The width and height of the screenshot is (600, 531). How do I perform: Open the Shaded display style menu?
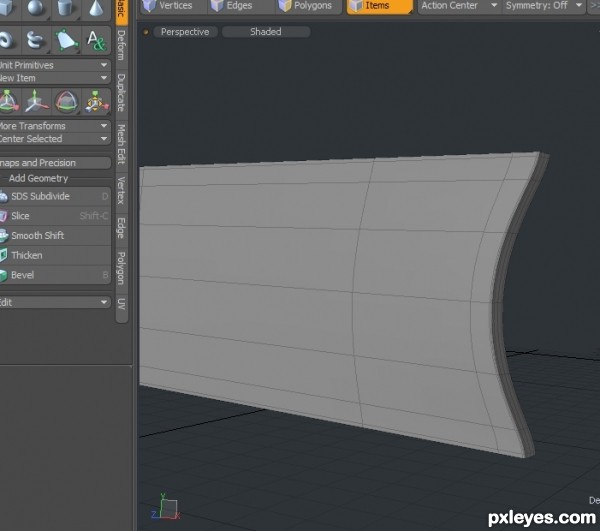[266, 32]
